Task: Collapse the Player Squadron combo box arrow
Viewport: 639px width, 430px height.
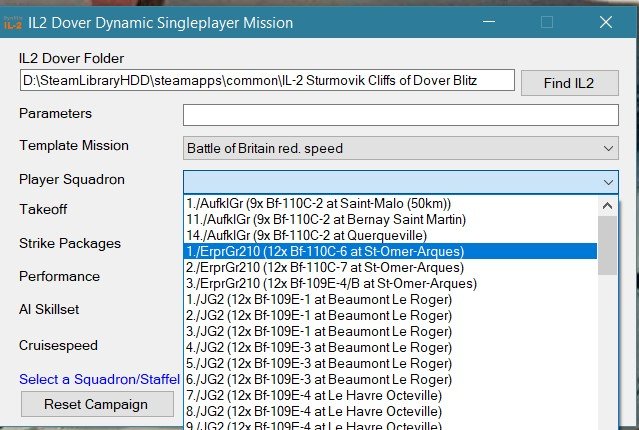Action: coord(608,182)
